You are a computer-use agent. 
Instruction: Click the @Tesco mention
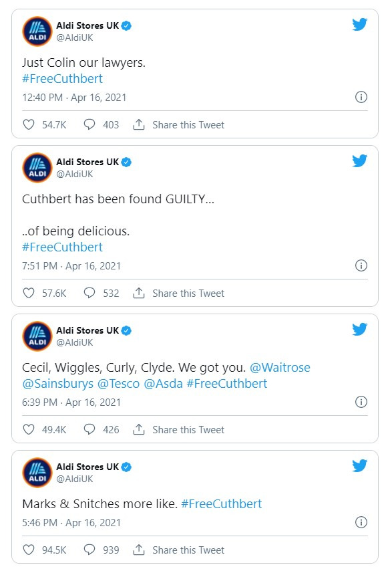[x=119, y=384]
